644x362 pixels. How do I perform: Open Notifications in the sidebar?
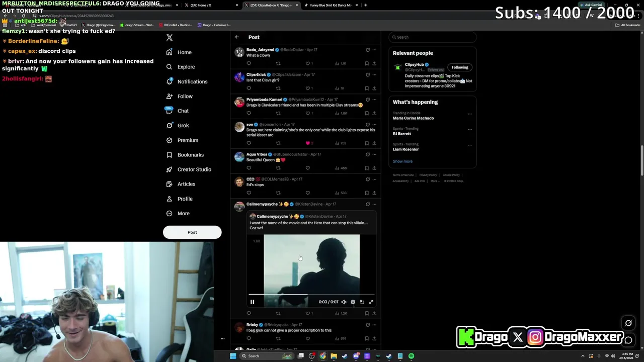(186, 81)
